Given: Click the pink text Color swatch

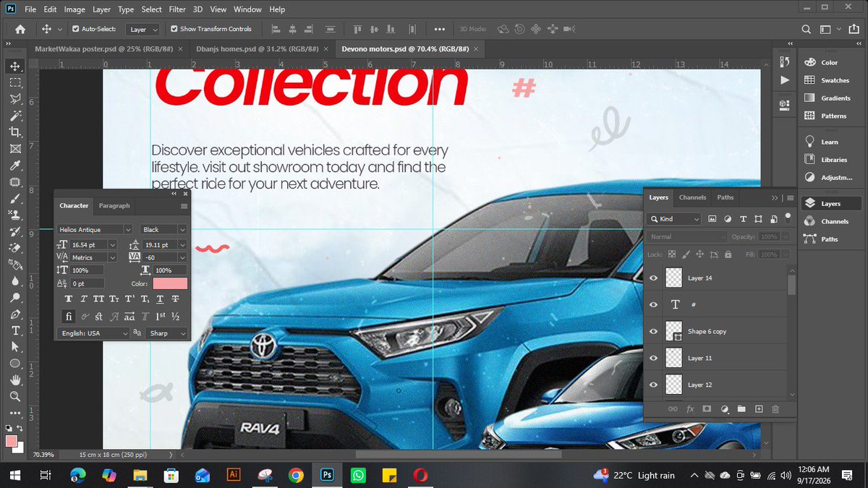Looking at the screenshot, I should click(x=170, y=283).
